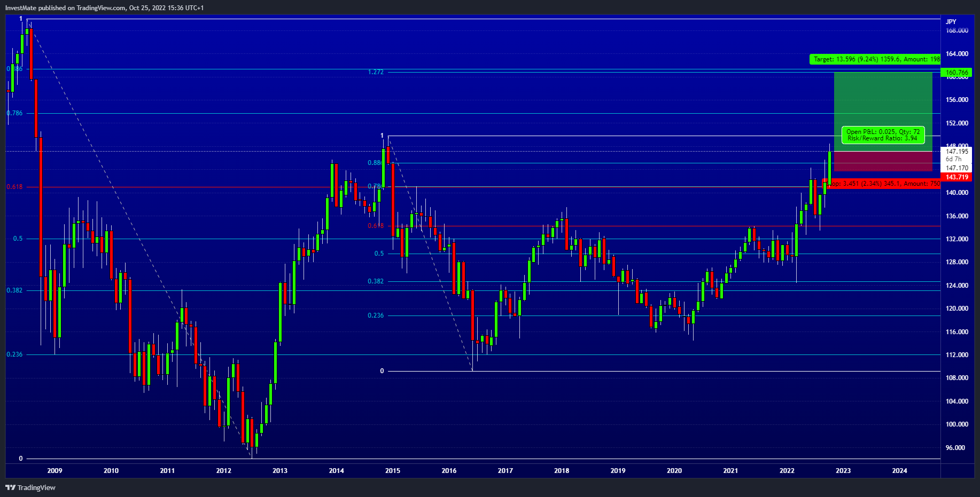Click the 2015 label on the time axis
The image size is (980, 497).
tap(393, 471)
